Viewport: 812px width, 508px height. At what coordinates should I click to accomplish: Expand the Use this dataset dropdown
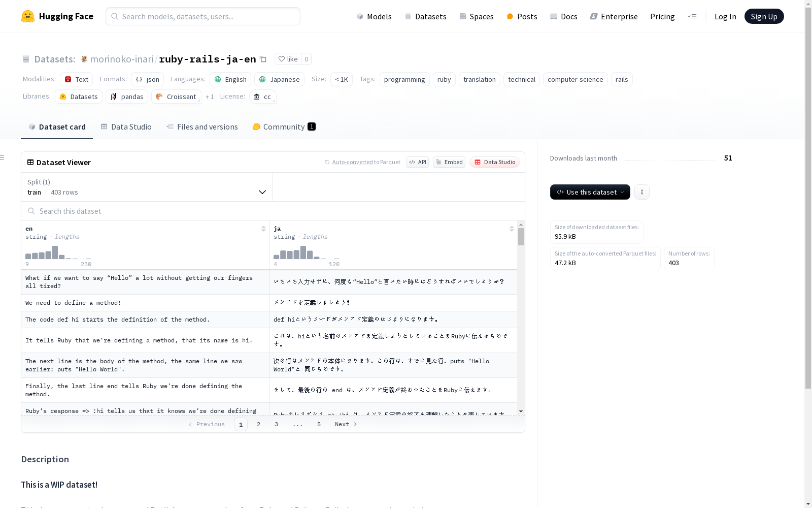[x=590, y=192]
